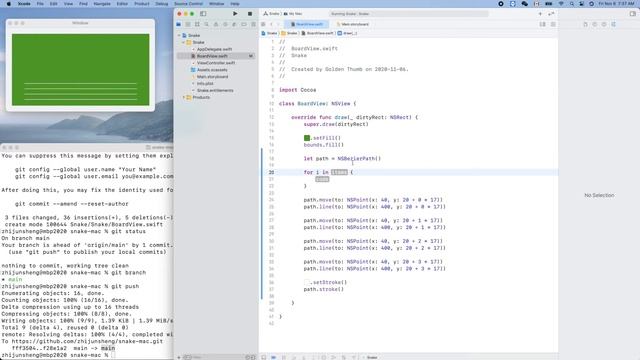The height and width of the screenshot is (360, 640).
Task: Click the code placeholder inside for loop
Action: (322, 179)
